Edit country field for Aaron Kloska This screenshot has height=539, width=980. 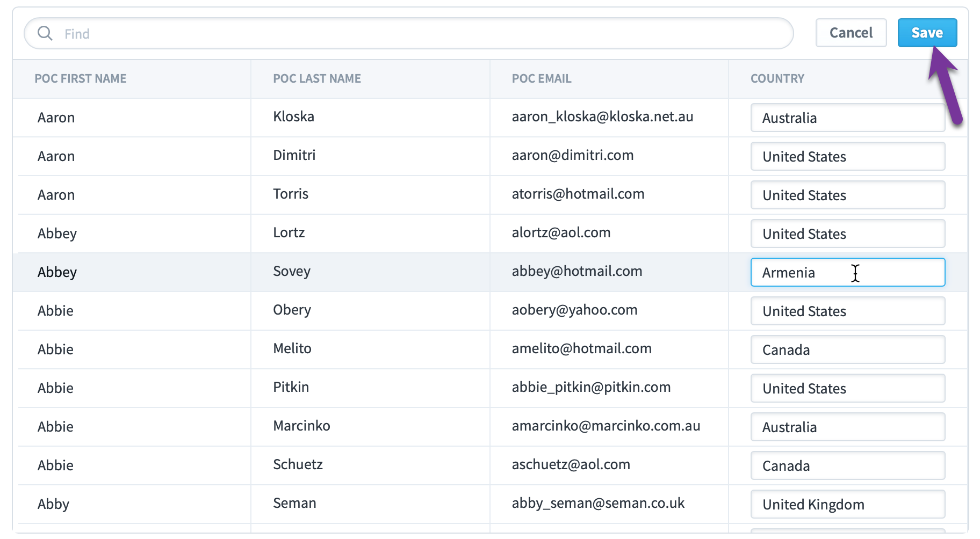[848, 118]
